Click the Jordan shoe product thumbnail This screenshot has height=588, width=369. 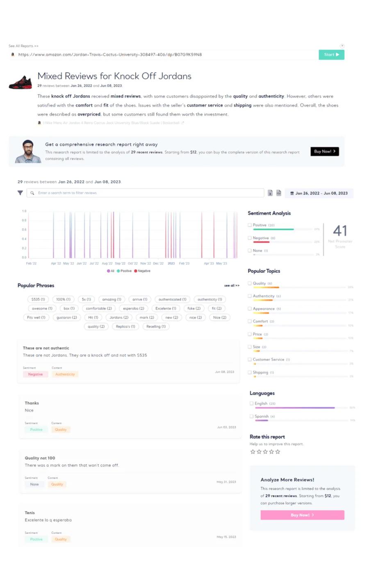20,82
